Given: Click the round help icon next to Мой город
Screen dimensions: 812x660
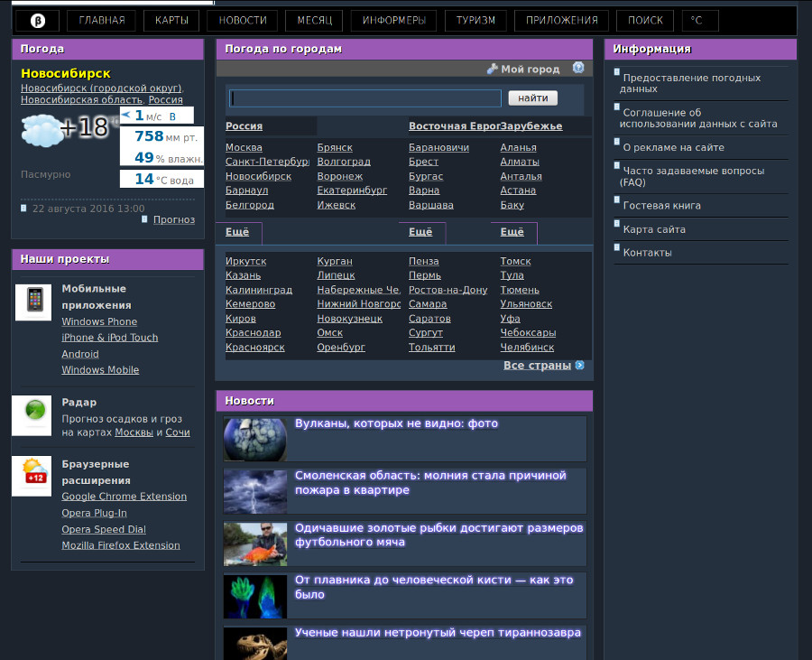Looking at the screenshot, I should 578,68.
